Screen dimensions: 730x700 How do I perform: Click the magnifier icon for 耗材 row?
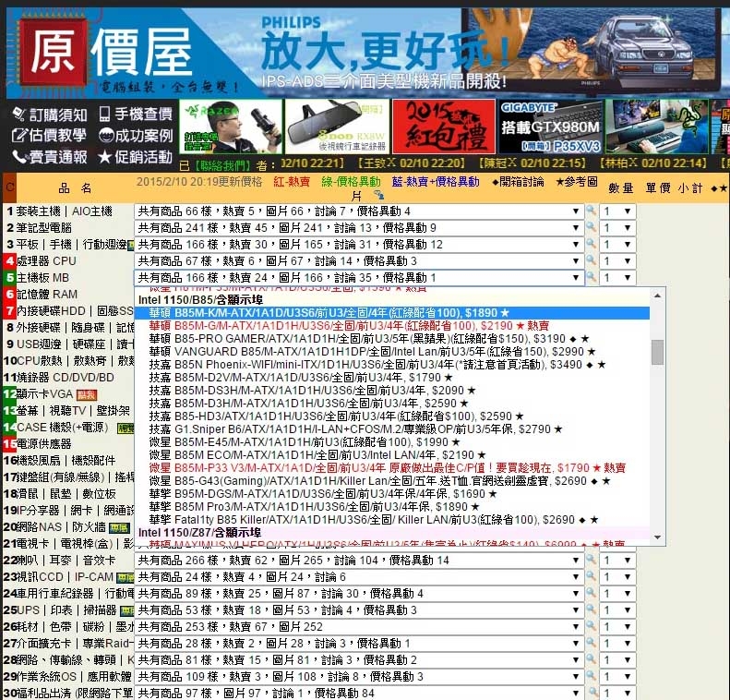pos(592,626)
